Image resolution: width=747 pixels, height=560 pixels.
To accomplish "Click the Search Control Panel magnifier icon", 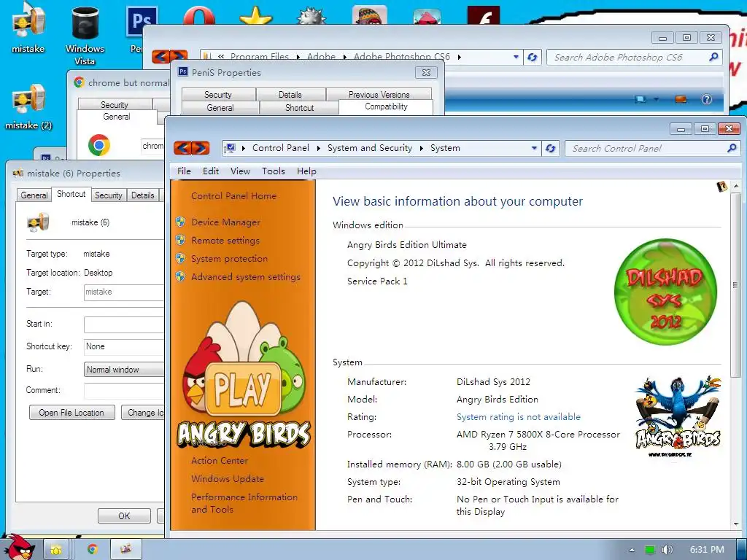I will [x=732, y=148].
